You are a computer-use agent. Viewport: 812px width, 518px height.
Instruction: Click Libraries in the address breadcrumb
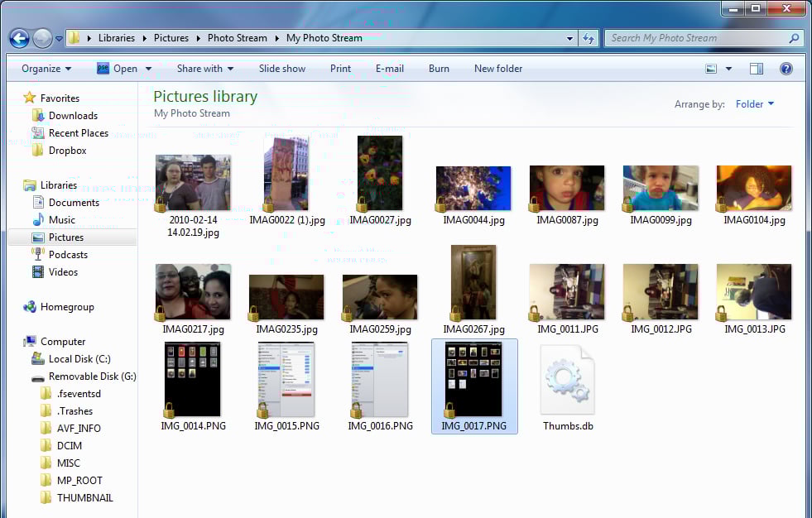coord(117,38)
